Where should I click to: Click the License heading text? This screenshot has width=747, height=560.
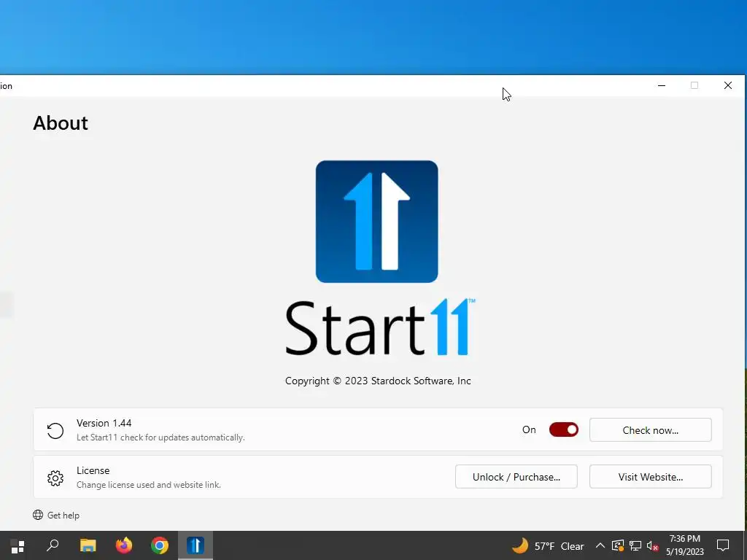[93, 470]
